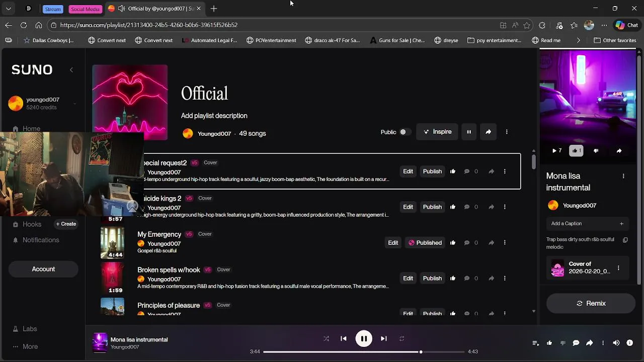Screen dimensions: 644x362
Task: Click the Remix button
Action: (591, 304)
